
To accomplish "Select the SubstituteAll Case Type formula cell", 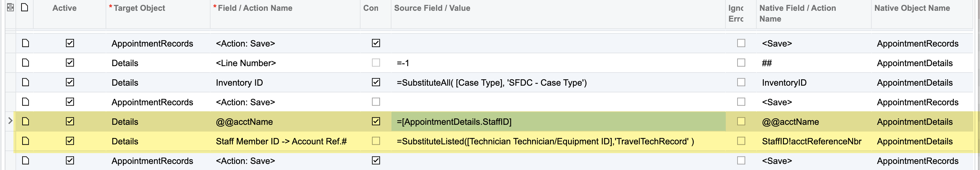I will coord(559,83).
